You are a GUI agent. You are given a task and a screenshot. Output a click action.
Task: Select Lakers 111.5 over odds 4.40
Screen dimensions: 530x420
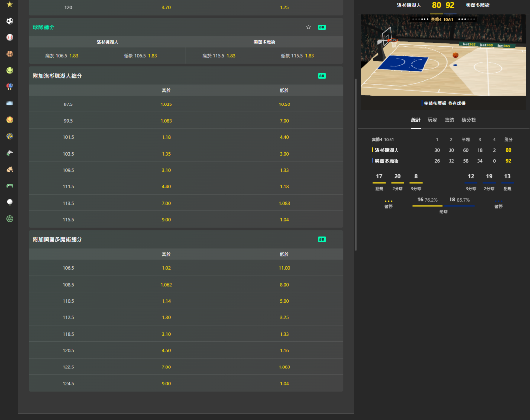166,186
